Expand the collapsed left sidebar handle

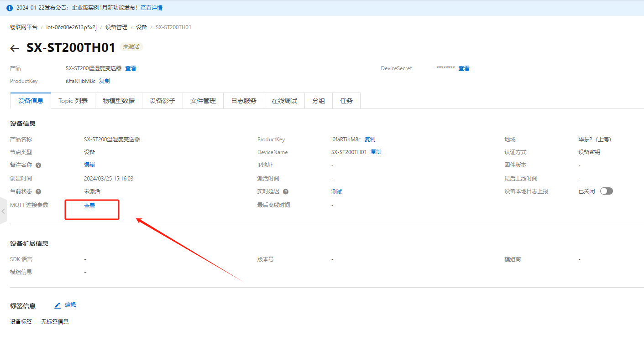4,211
